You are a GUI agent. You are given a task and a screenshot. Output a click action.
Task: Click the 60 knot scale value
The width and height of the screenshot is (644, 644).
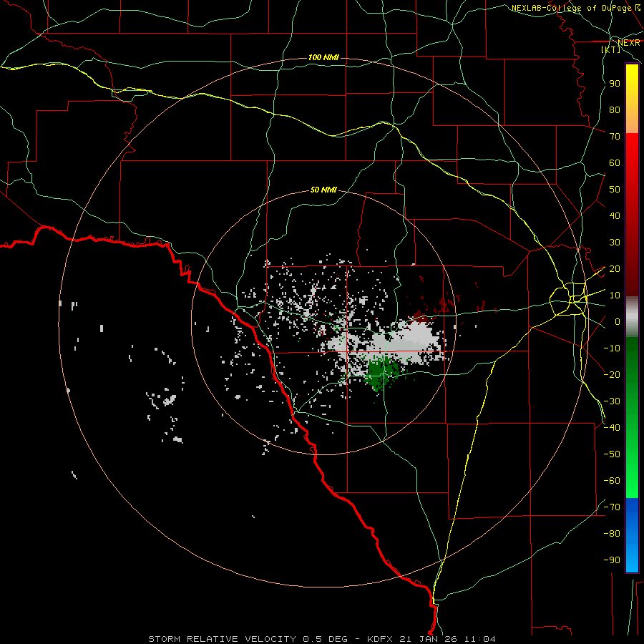click(615, 163)
